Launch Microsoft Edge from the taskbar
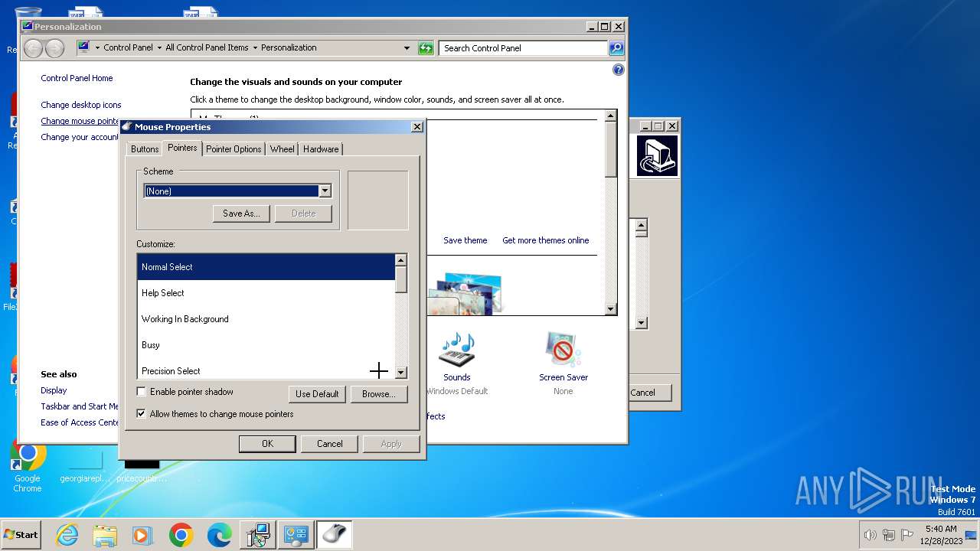The height and width of the screenshot is (551, 980). point(219,535)
